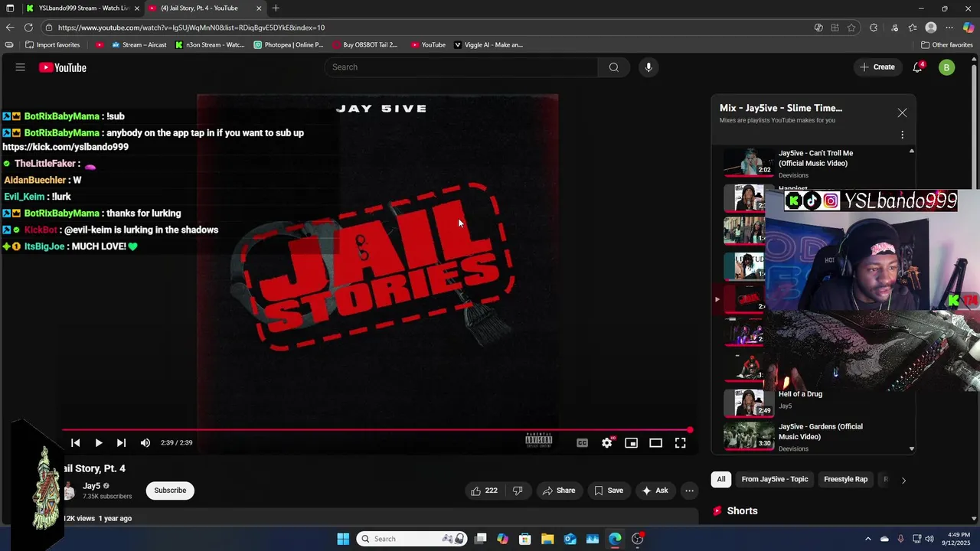Select the All filter chip
This screenshot has width=980, height=551.
(x=720, y=480)
